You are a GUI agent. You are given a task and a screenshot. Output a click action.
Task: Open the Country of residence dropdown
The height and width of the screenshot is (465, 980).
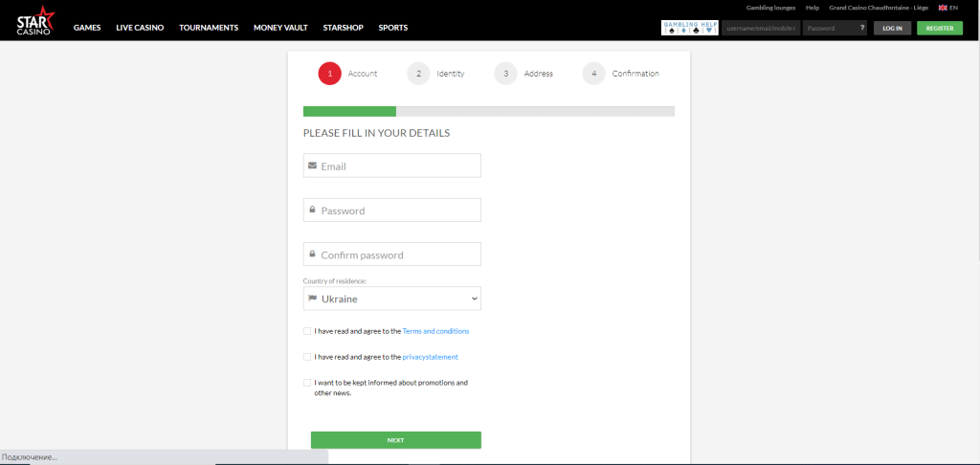[391, 299]
